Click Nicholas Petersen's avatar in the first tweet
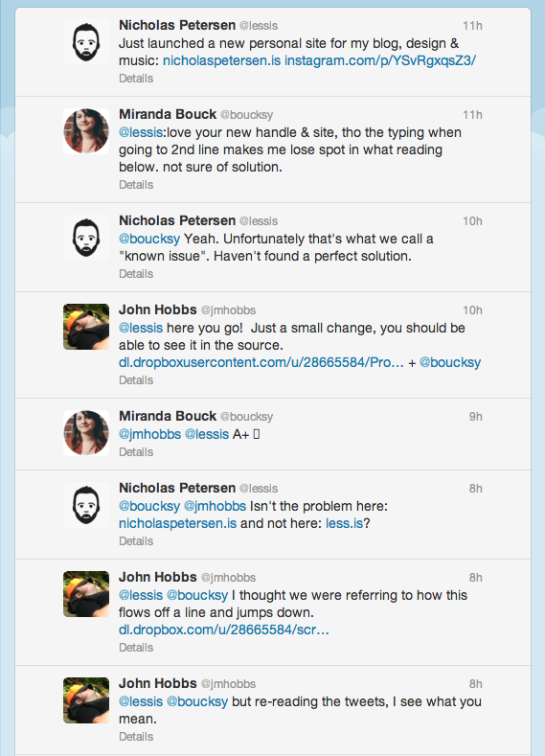 coord(86,42)
